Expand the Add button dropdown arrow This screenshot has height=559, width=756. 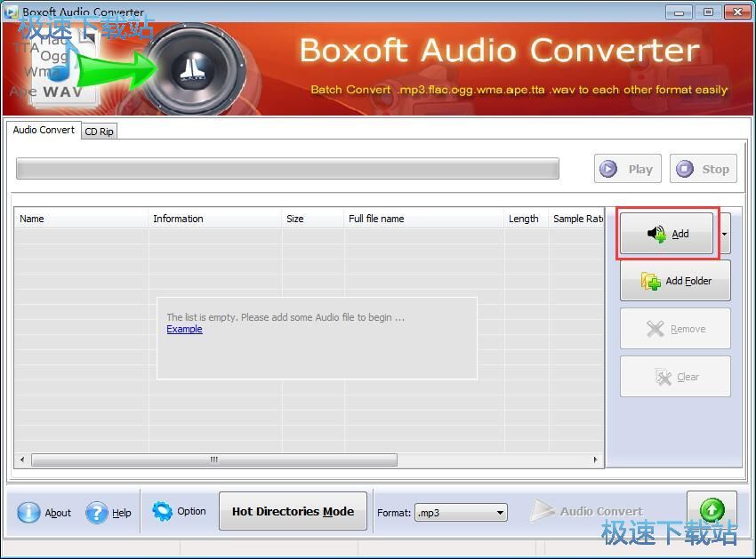coord(724,234)
